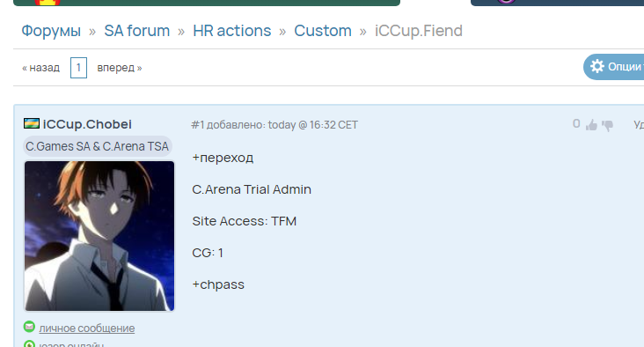Click the thumbs up icon on post
The height and width of the screenshot is (347, 644).
pyautogui.click(x=591, y=125)
